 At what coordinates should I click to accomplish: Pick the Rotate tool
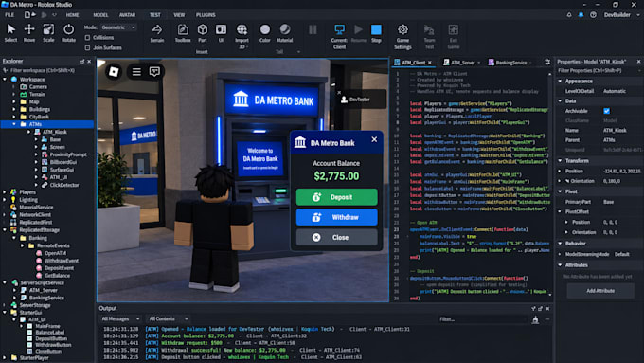[x=68, y=32]
